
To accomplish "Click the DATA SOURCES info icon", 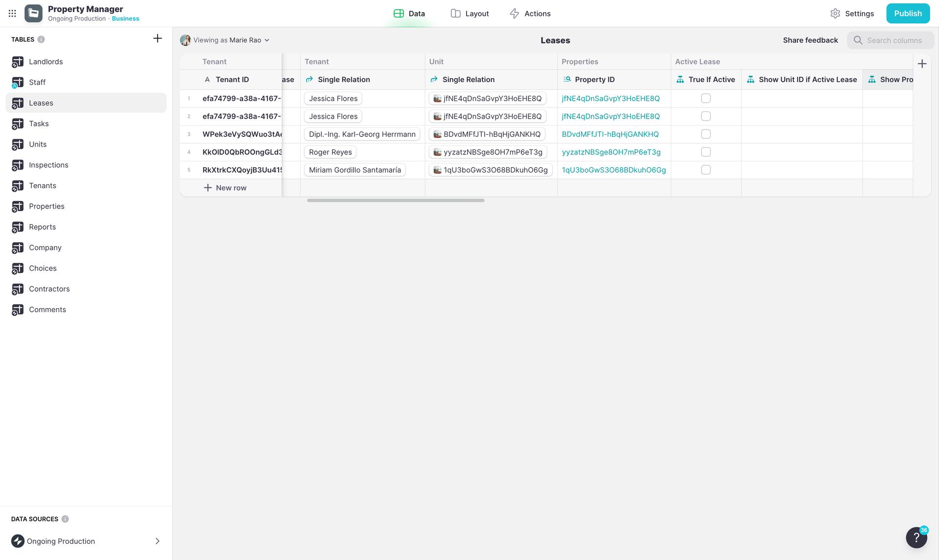I will coord(65,519).
